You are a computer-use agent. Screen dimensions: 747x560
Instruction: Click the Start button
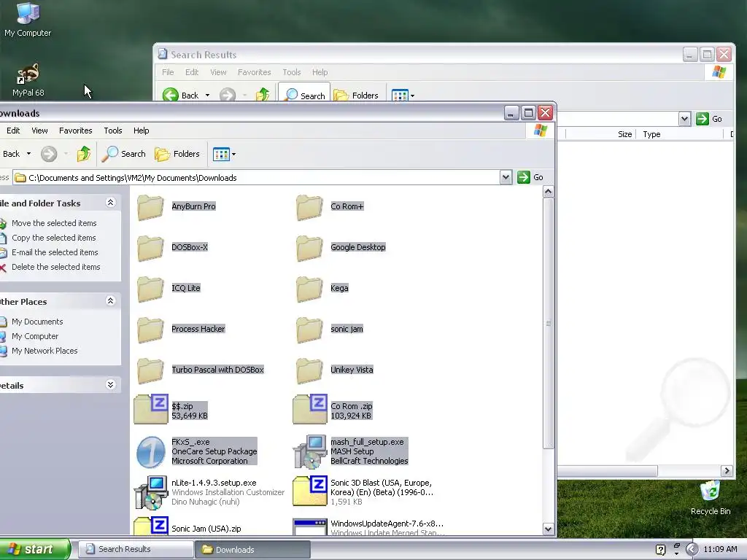34,549
